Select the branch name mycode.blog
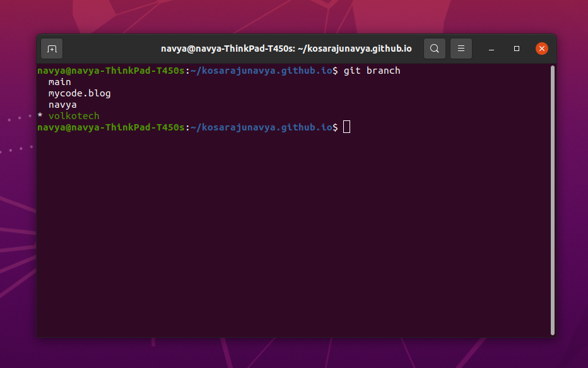 pos(79,93)
